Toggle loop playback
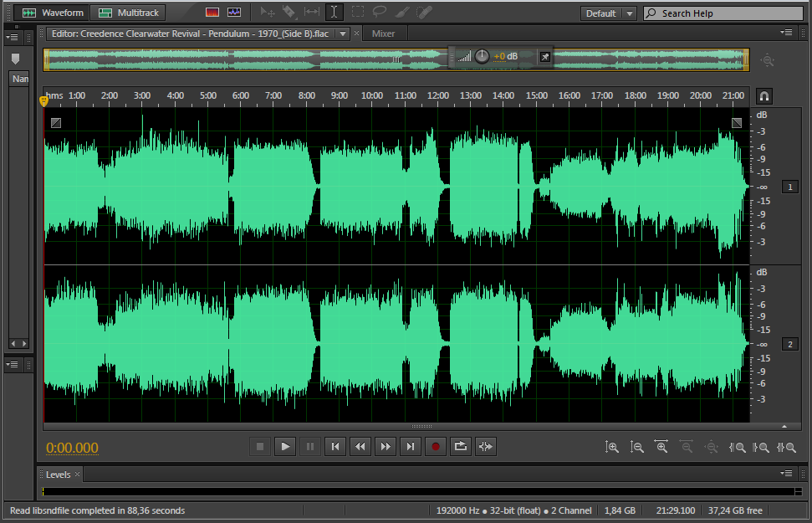Viewport: 812px width, 523px height. (x=461, y=446)
